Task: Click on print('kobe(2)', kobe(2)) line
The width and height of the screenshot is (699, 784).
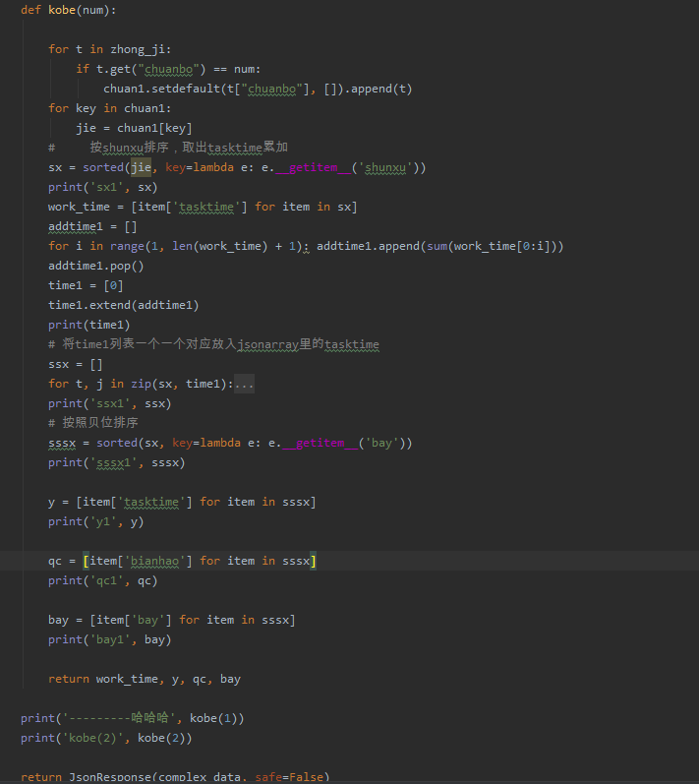Action: [106, 738]
